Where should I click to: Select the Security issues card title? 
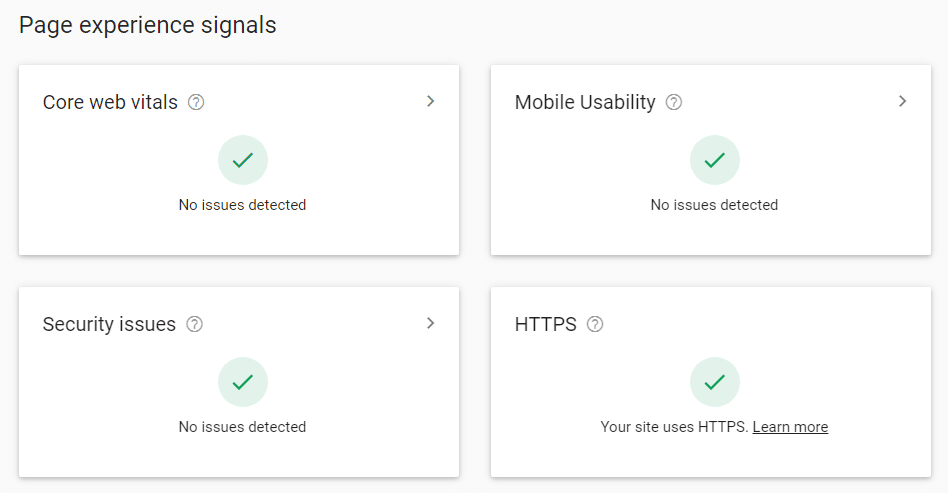109,324
